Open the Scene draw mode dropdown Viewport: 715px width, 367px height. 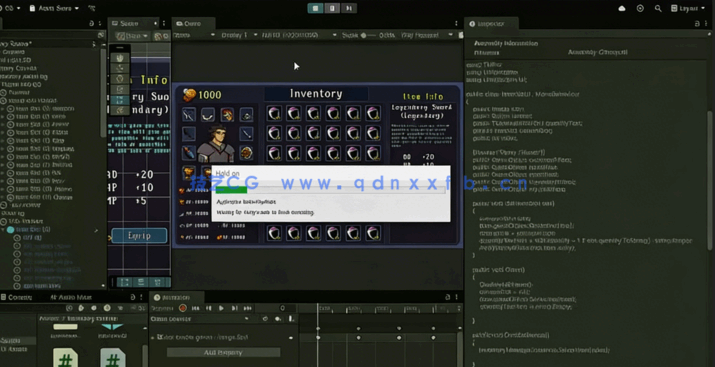pos(133,36)
